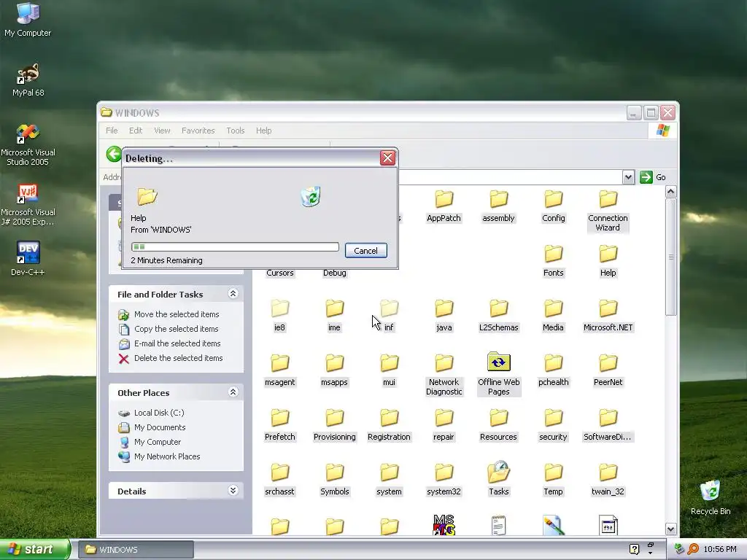The image size is (747, 560).
Task: Collapse the File and Folder Tasks panel
Action: [x=233, y=294]
